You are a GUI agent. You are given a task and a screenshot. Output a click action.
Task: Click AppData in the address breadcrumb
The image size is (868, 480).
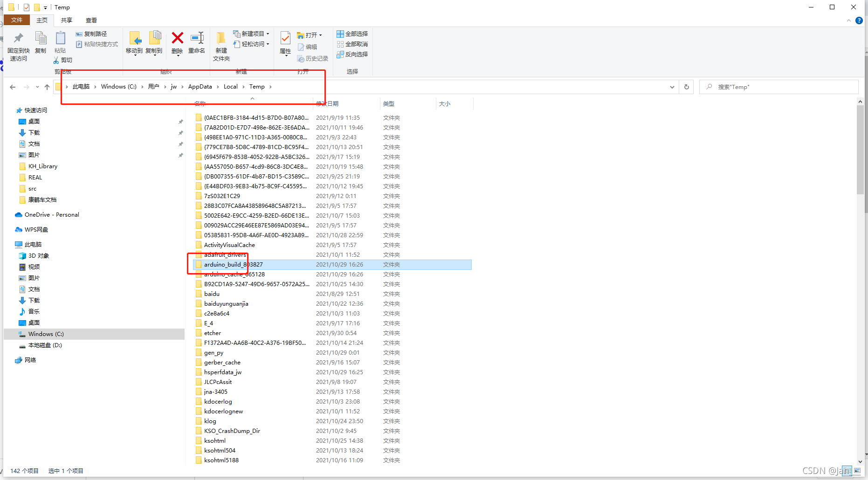(200, 87)
